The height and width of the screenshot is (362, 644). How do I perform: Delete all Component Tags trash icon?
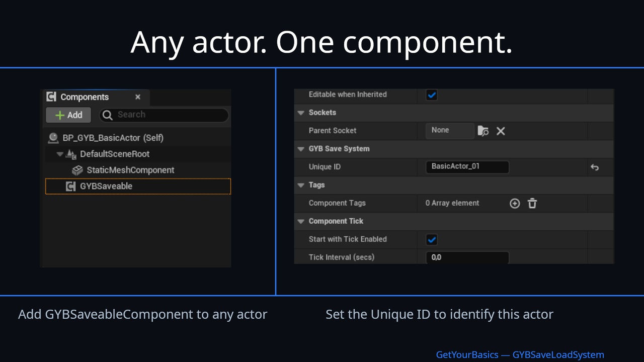(532, 203)
